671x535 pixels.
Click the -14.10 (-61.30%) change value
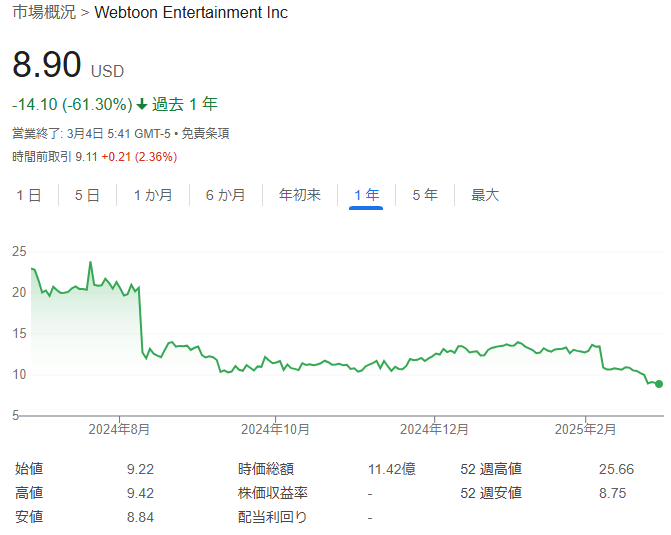pos(72,104)
